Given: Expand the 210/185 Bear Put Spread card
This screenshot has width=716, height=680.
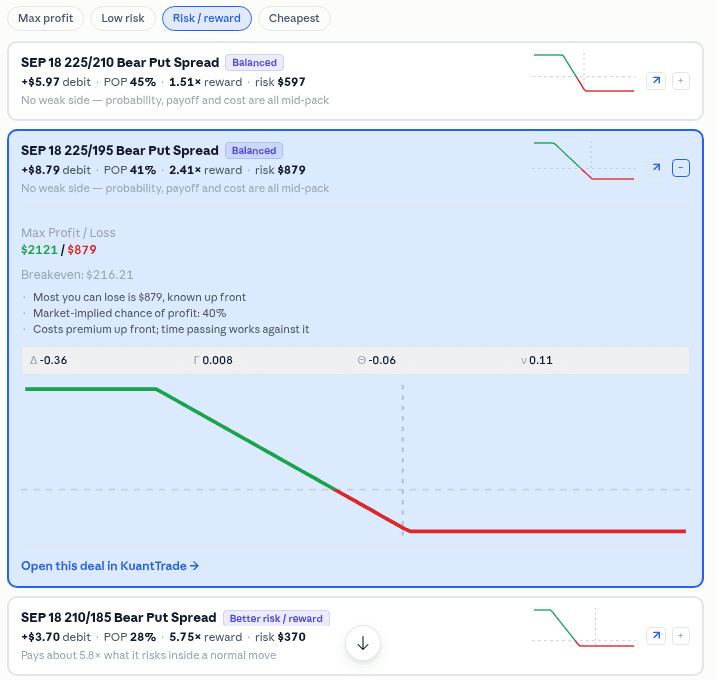Looking at the screenshot, I should (x=680, y=636).
